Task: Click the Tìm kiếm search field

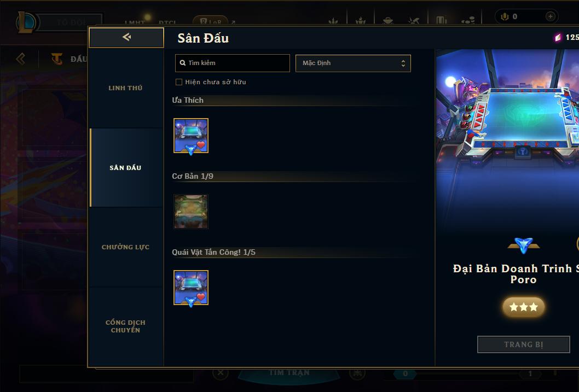Action: 232,63
